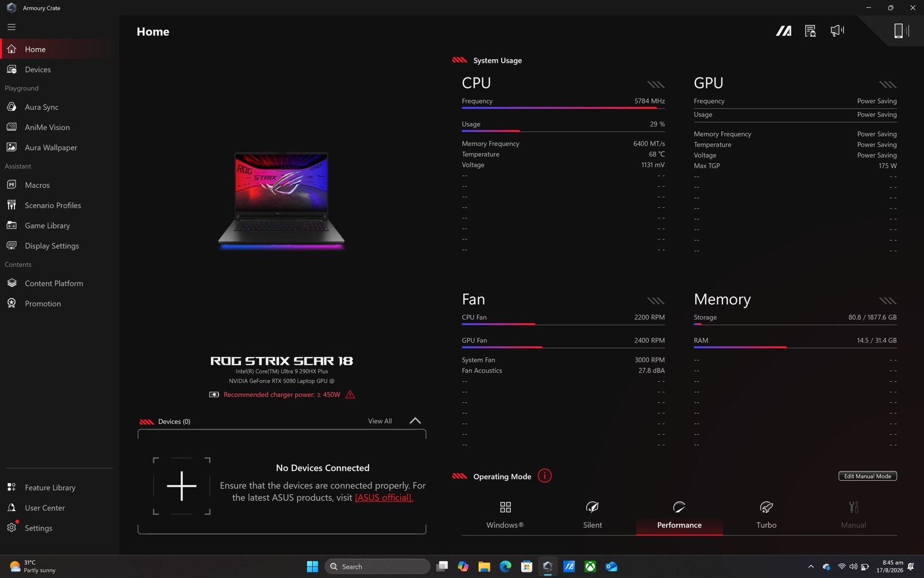Open Scenario Profiles
The height and width of the screenshot is (578, 924).
pyautogui.click(x=58, y=205)
